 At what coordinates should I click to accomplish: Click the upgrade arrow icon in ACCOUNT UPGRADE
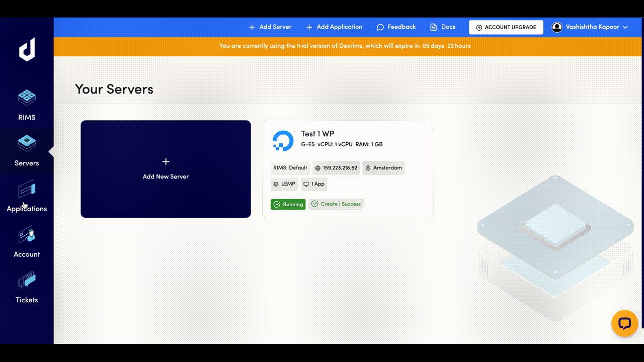tap(479, 28)
